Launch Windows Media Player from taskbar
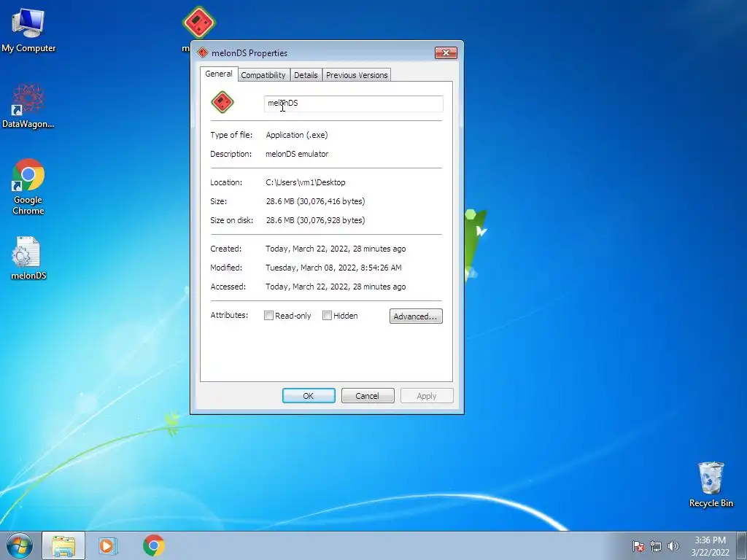 [x=108, y=545]
